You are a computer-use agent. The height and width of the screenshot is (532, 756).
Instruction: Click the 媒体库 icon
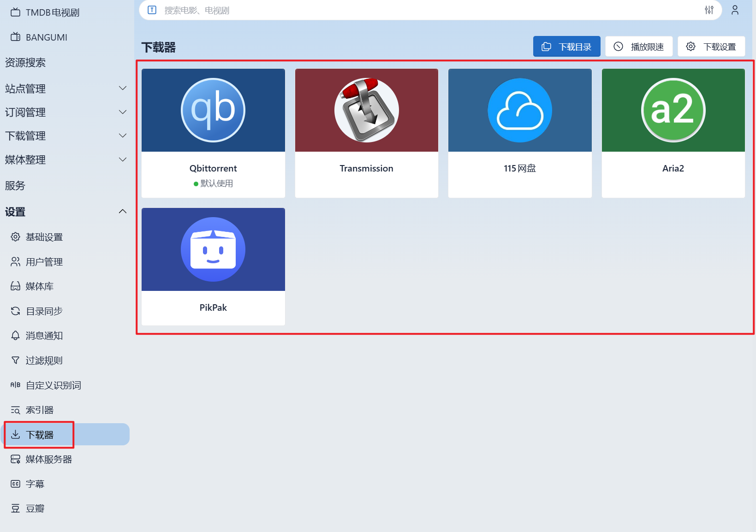pyautogui.click(x=15, y=286)
